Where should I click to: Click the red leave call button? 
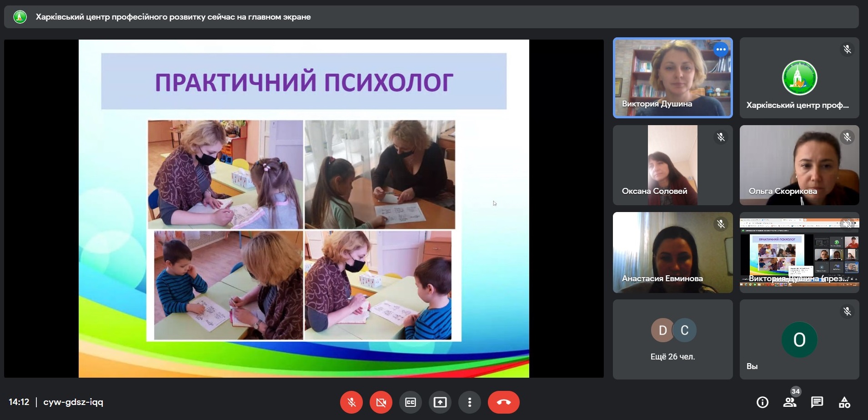(504, 402)
